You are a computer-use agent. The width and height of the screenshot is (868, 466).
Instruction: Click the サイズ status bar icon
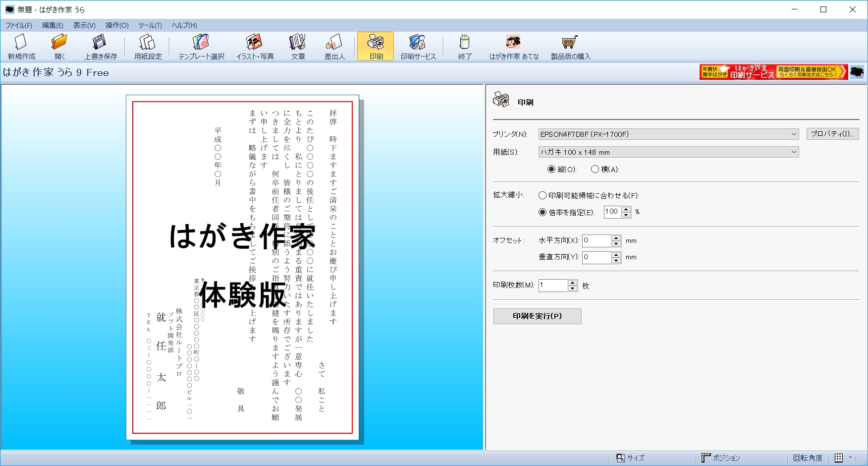(620, 458)
